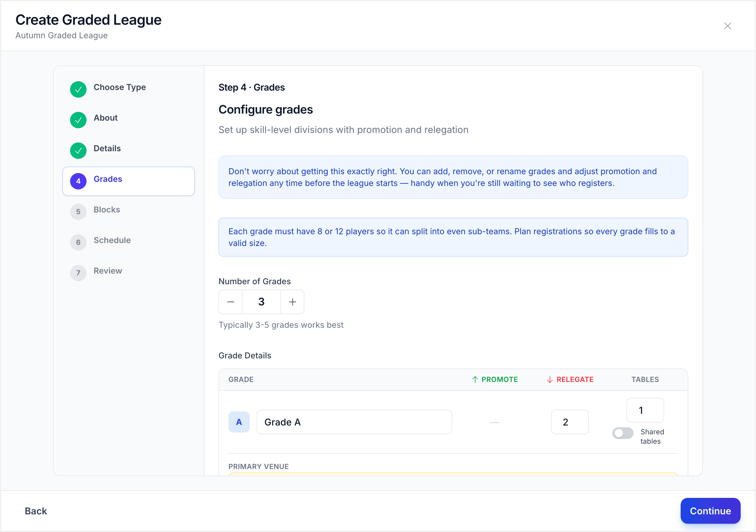Click the GRADE column header
Screen dimensions: 756x532
241,380
